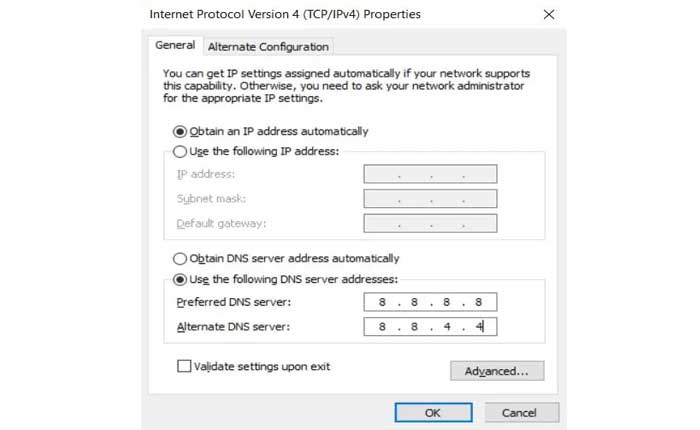Enable Validate settings upon exit checkbox
Viewport: 700px width, 430px height.
[184, 366]
